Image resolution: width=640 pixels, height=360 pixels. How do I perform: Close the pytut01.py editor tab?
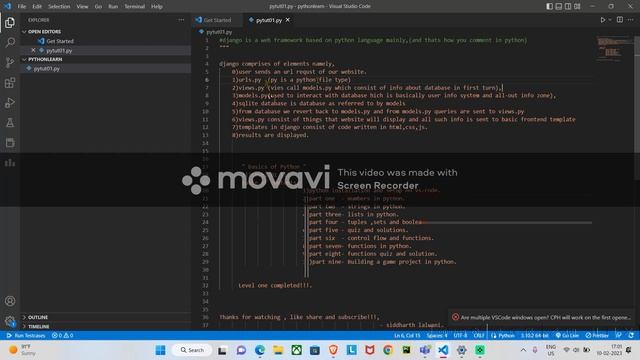click(x=288, y=20)
